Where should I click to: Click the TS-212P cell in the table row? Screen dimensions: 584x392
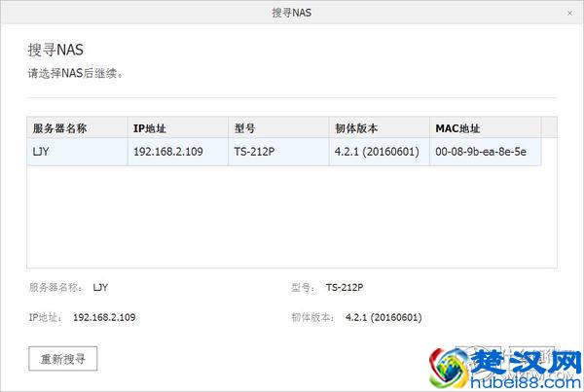tap(256, 152)
